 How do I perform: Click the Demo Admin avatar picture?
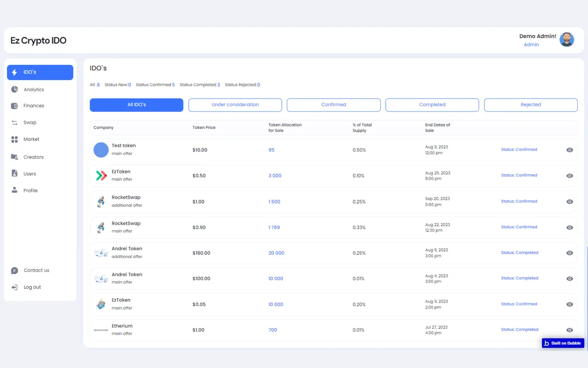coord(567,40)
